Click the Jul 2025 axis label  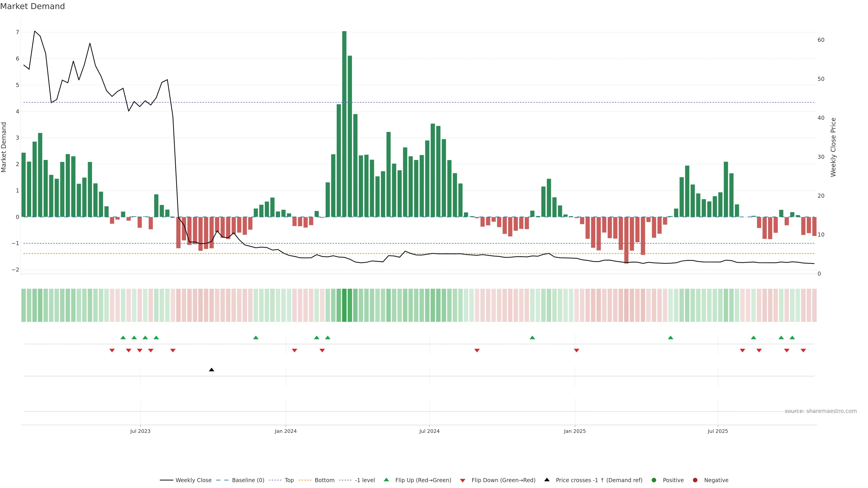[x=717, y=431]
